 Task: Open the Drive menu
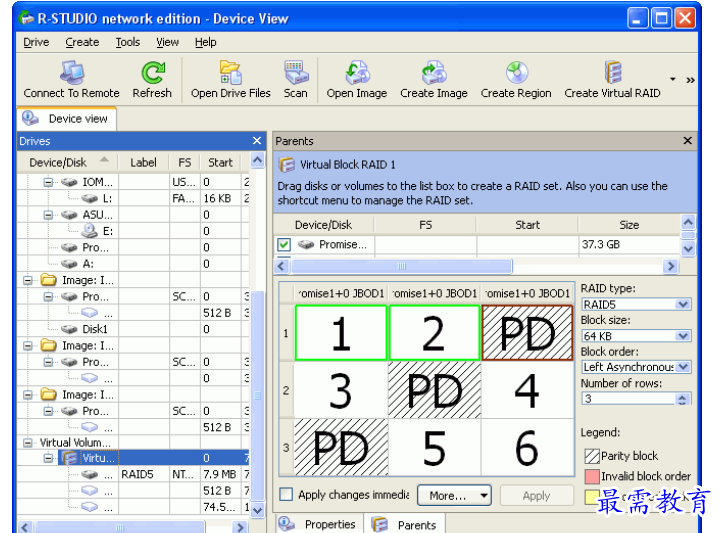click(x=36, y=42)
